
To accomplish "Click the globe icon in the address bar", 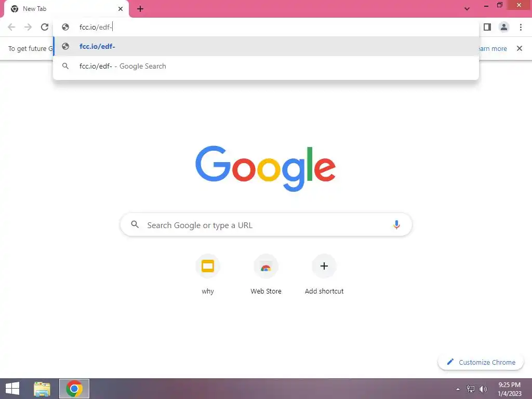I will (x=65, y=27).
